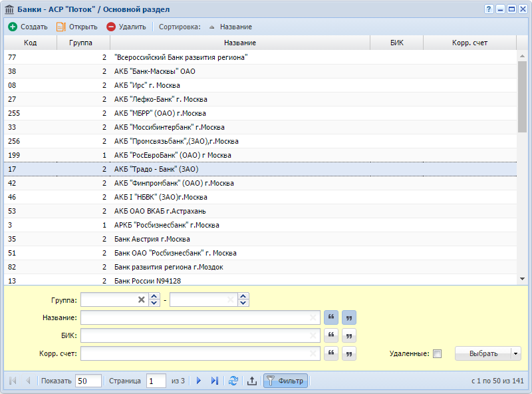Click the green Создать plus icon

click(13, 27)
